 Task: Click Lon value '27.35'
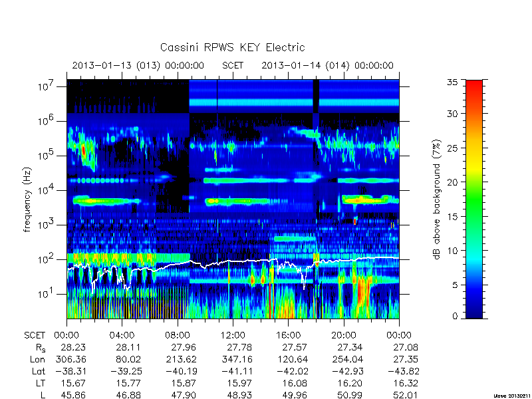(405, 359)
